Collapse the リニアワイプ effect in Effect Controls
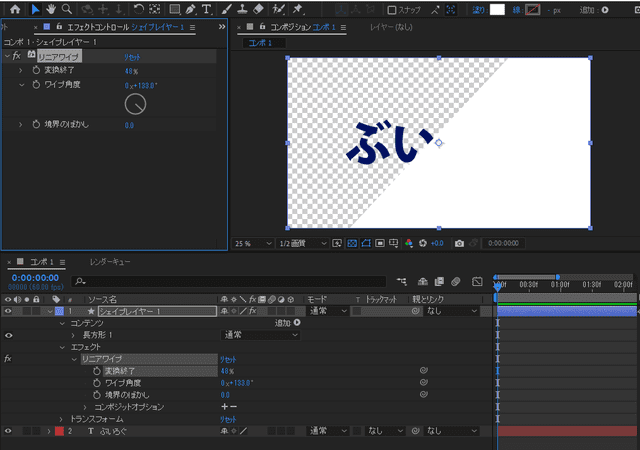This screenshot has height=450, width=640. coord(7,56)
